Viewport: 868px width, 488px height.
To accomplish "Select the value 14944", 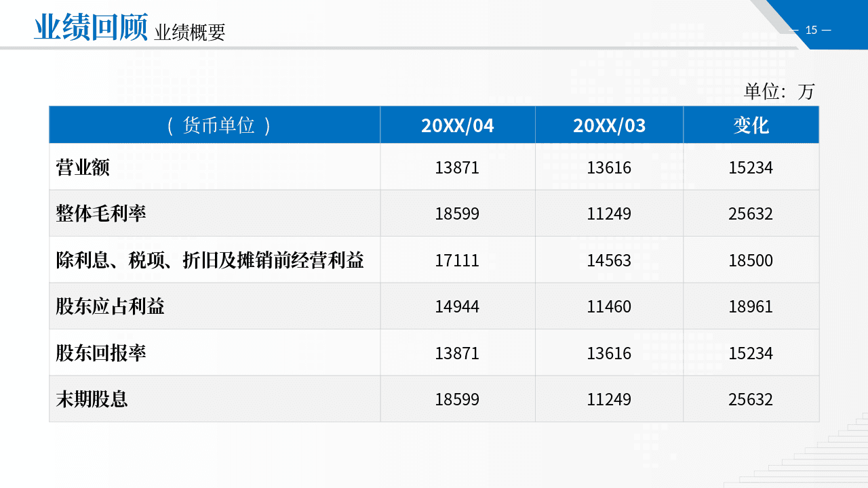I will coord(457,307).
